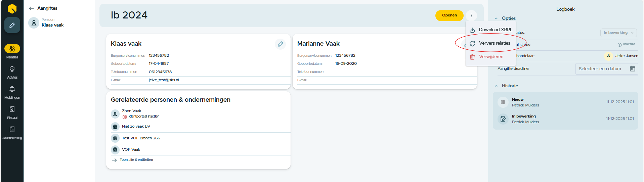Viewport: 644px width, 182px height.
Task: Click the yellow logo in the sidebar
Action: pyautogui.click(x=12, y=8)
